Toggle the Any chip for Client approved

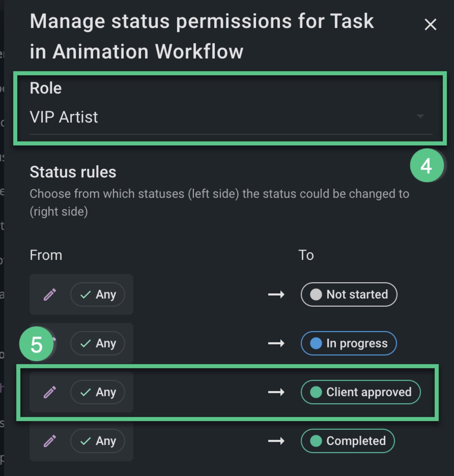click(98, 392)
